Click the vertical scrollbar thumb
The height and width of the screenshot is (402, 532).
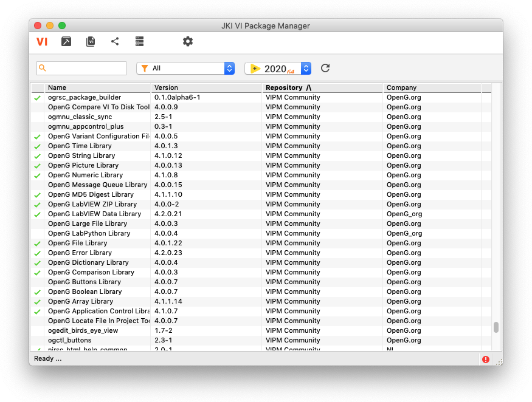pyautogui.click(x=496, y=327)
